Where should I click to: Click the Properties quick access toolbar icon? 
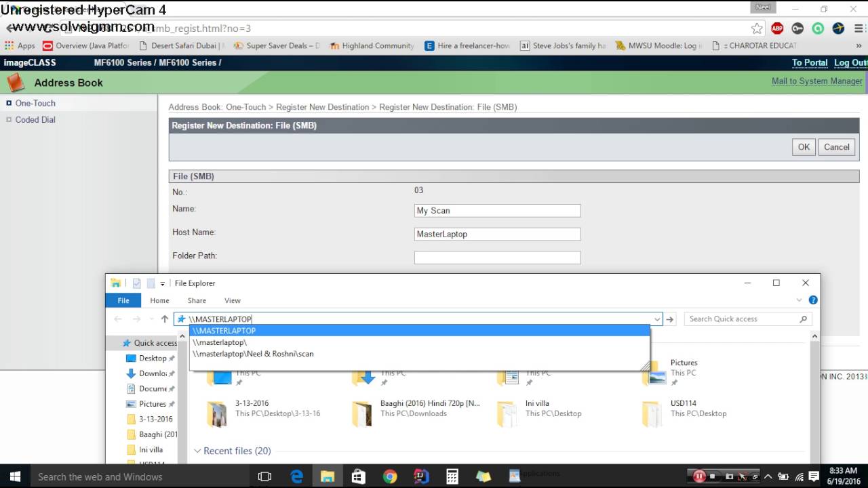(x=136, y=283)
